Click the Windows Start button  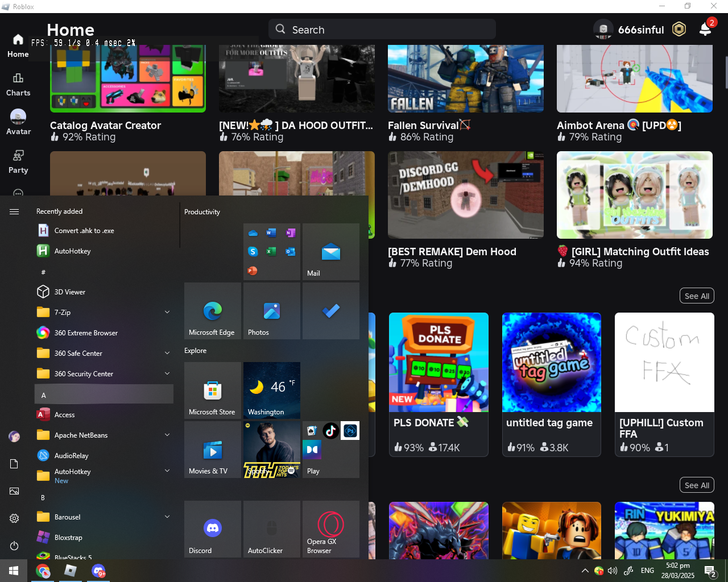click(14, 571)
